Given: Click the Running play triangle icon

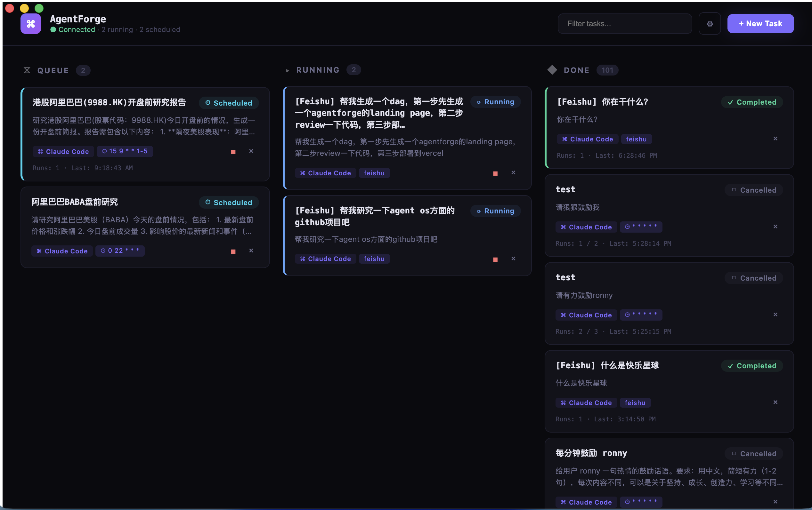Looking at the screenshot, I should click(x=287, y=70).
